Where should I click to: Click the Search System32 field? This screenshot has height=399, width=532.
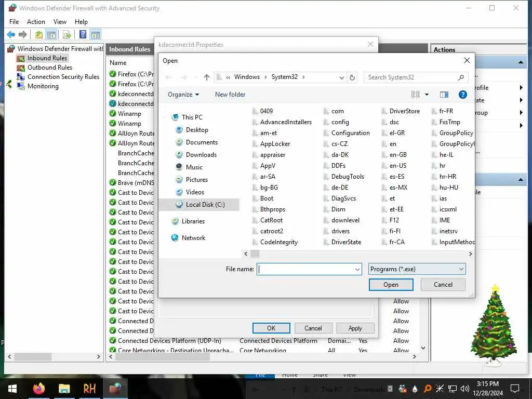click(416, 77)
